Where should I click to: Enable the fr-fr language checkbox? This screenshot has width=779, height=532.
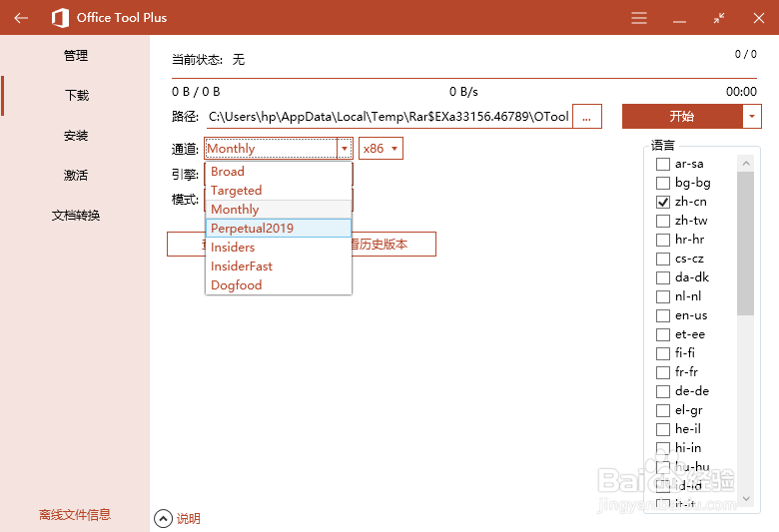pos(663,372)
